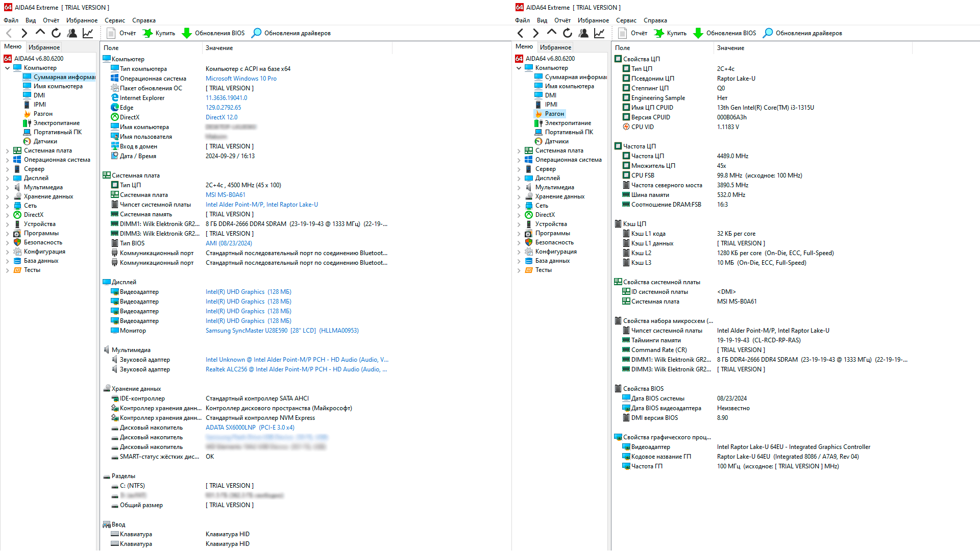
Task: Click Microsoft Windows 10 Pro link
Action: [241, 78]
